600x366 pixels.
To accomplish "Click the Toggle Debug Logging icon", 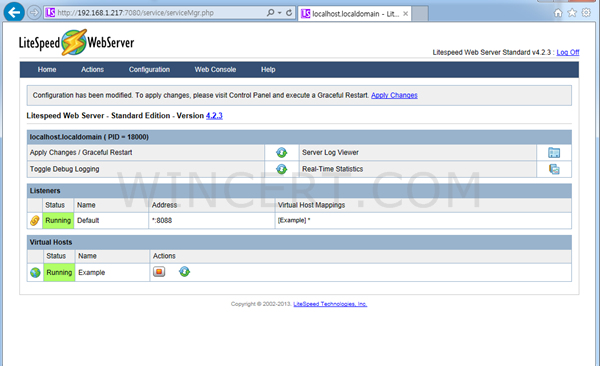I will (282, 169).
